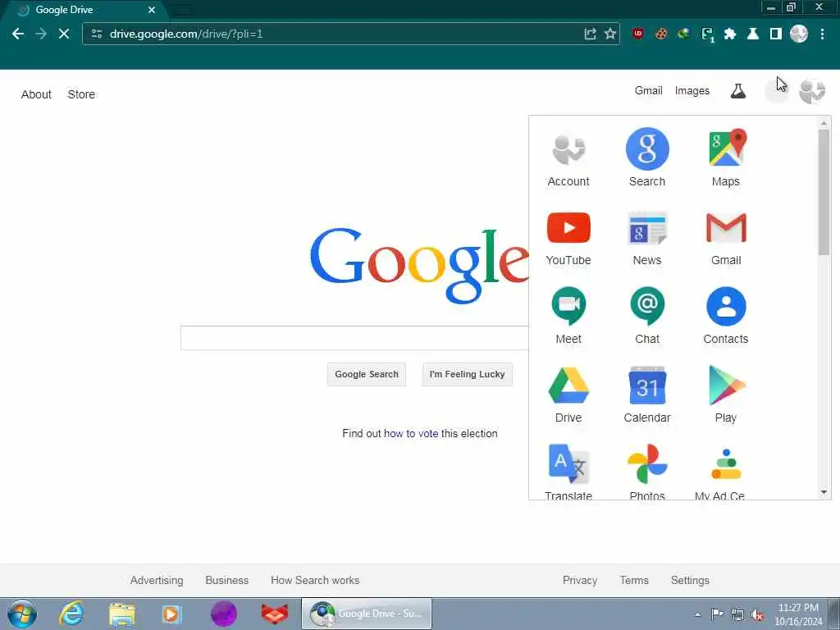Click the Labs flask icon on page
The width and height of the screenshot is (840, 630).
pyautogui.click(x=738, y=91)
